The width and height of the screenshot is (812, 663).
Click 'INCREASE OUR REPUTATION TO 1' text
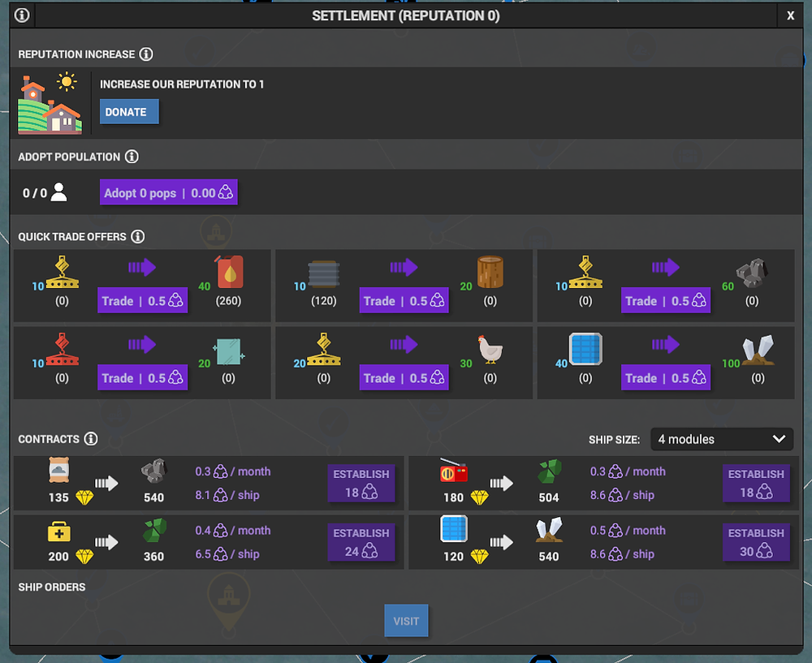(x=182, y=84)
